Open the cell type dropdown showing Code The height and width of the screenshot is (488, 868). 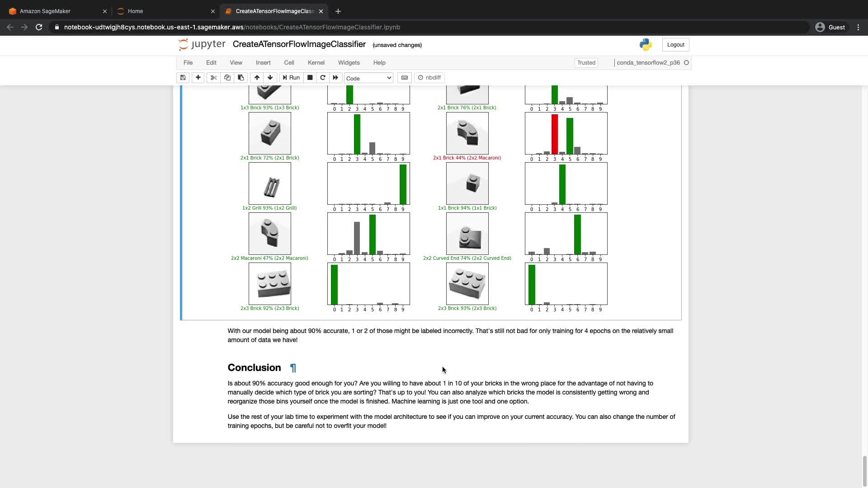pos(368,78)
